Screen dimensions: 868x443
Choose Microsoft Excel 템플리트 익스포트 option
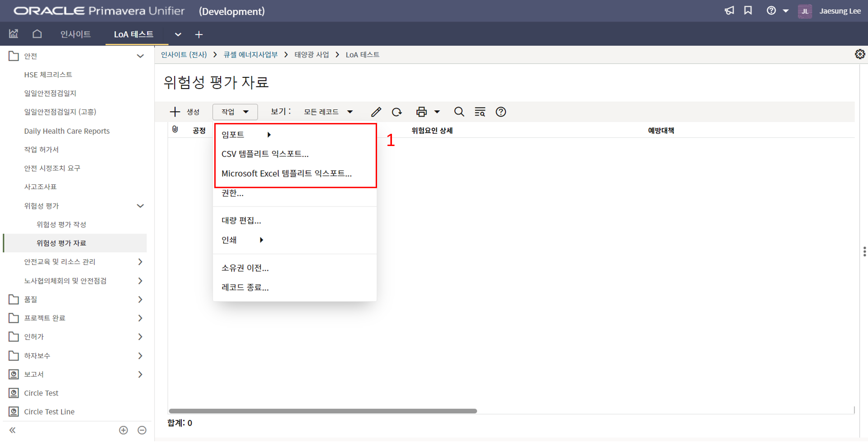286,174
